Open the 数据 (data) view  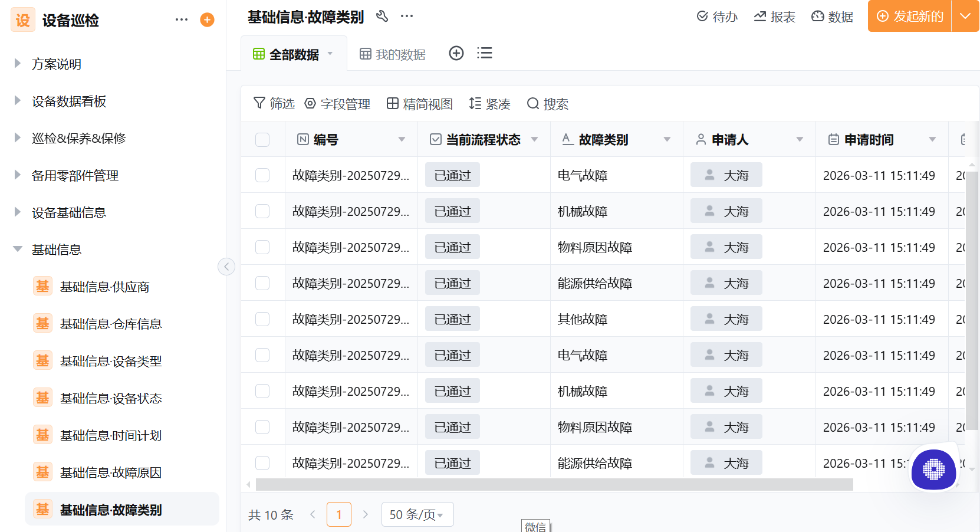click(833, 17)
